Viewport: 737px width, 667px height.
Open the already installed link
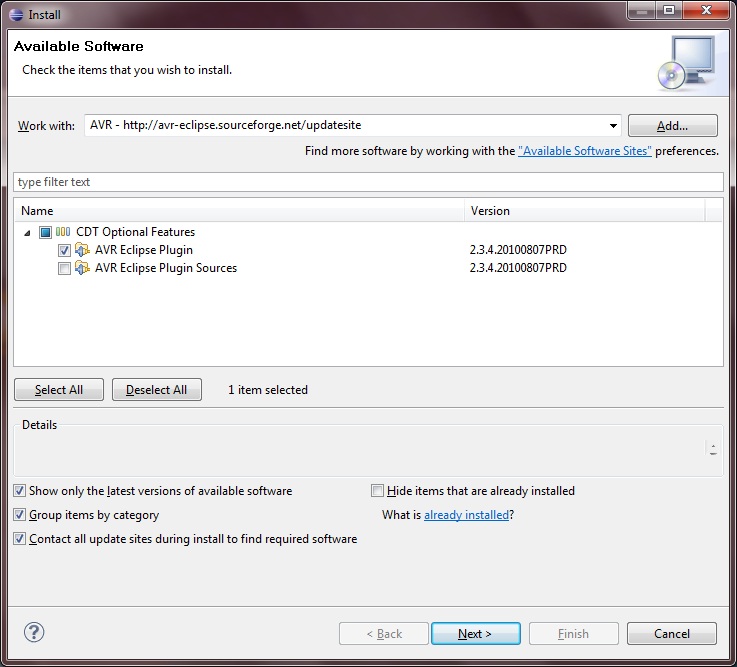[466, 515]
